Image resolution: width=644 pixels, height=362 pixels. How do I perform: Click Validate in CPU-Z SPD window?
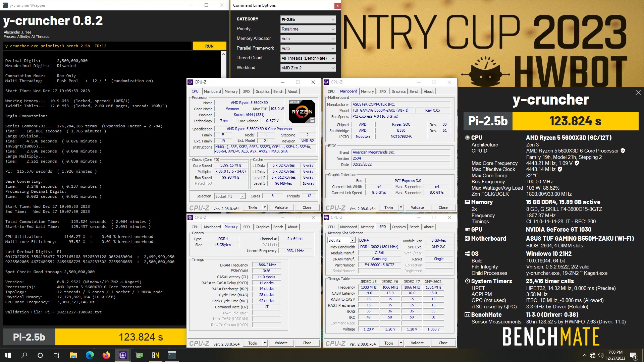(x=417, y=343)
